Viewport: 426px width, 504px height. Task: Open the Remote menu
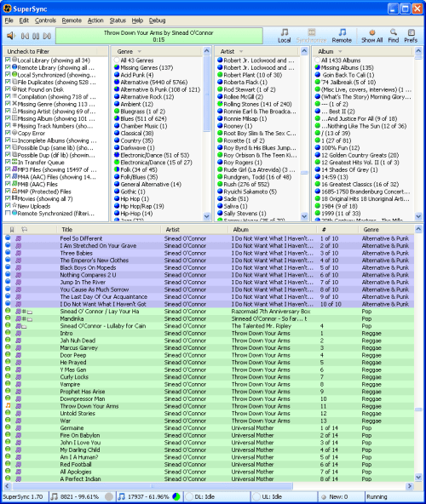pyautogui.click(x=72, y=20)
